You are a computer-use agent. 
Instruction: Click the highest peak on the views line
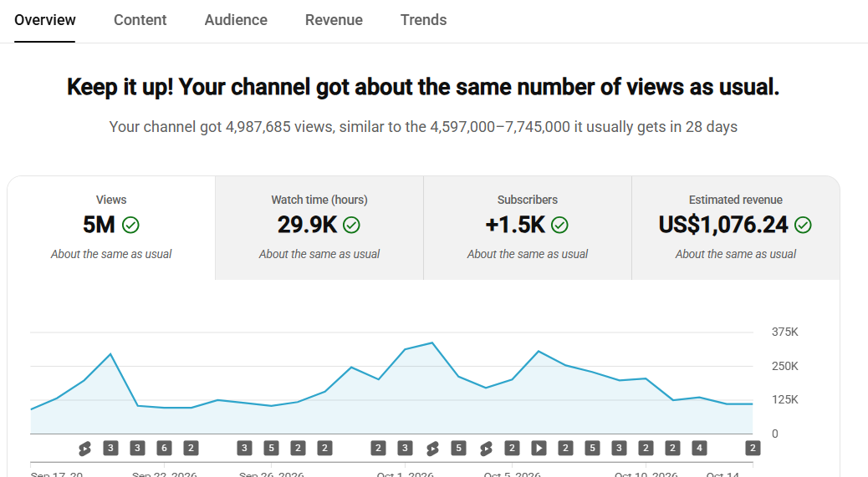[x=432, y=343]
